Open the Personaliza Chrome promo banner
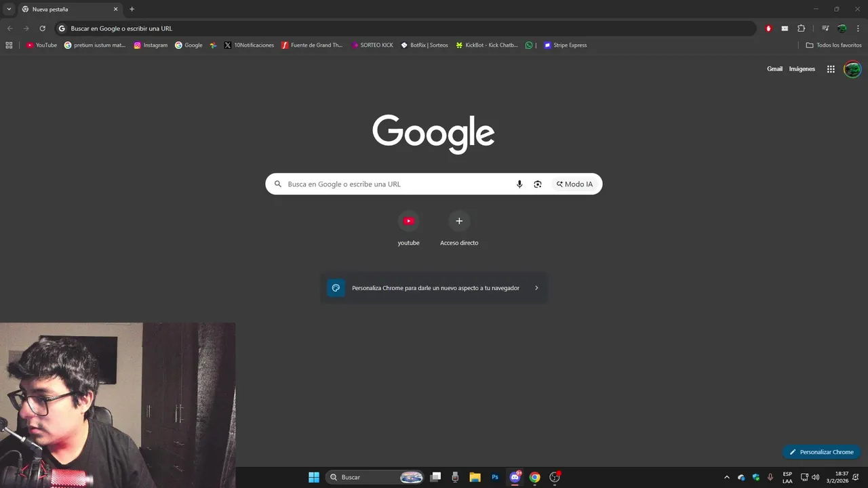The image size is (868, 488). point(434,288)
